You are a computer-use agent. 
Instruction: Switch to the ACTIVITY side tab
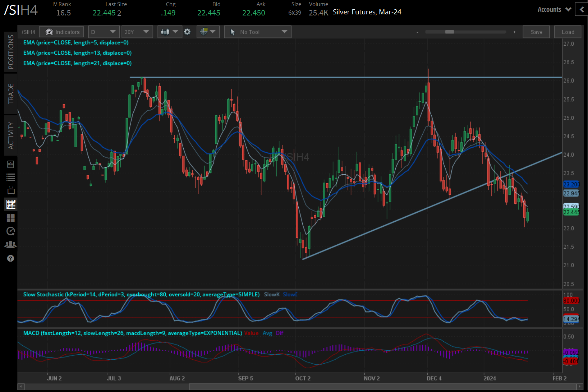tap(11, 135)
